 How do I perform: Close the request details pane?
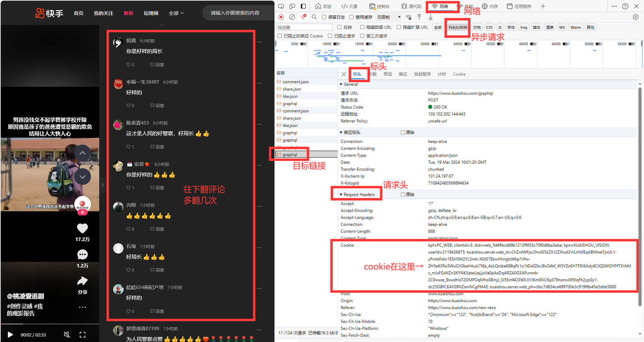343,74
